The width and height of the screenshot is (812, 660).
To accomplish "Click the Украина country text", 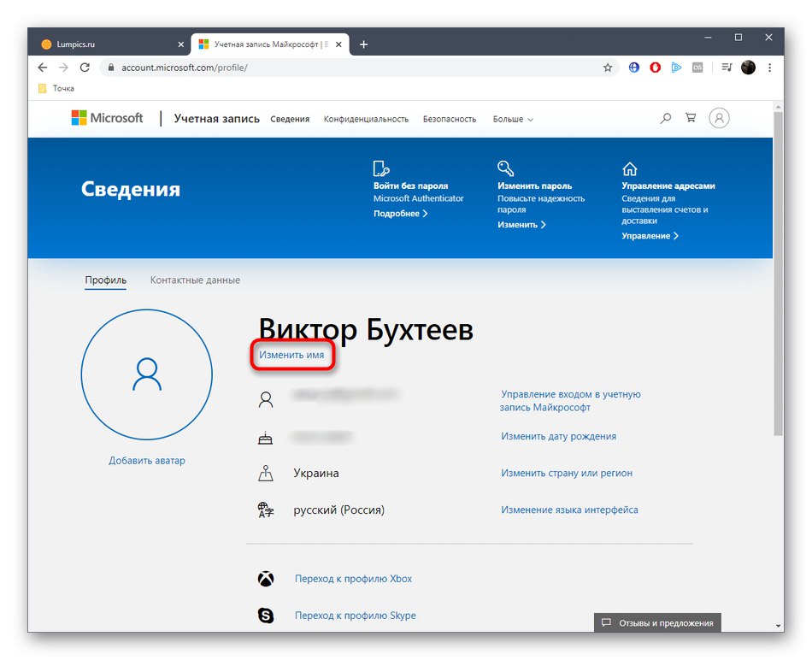I will pyautogui.click(x=316, y=473).
